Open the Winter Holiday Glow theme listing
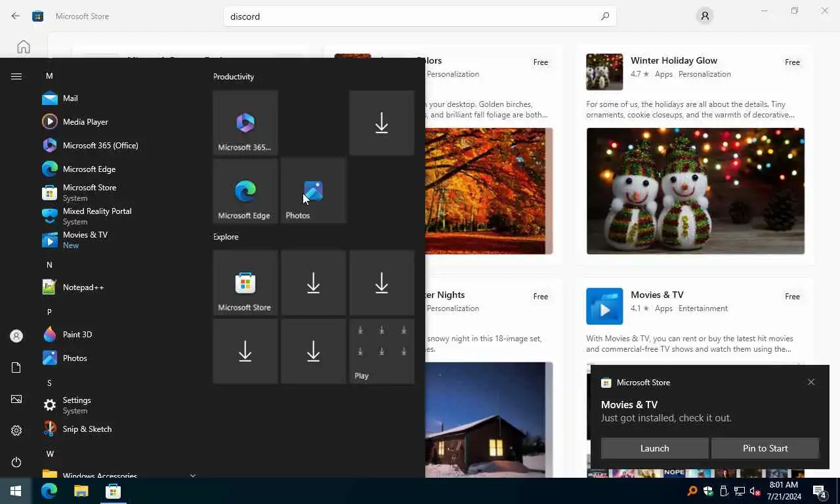 (x=696, y=156)
